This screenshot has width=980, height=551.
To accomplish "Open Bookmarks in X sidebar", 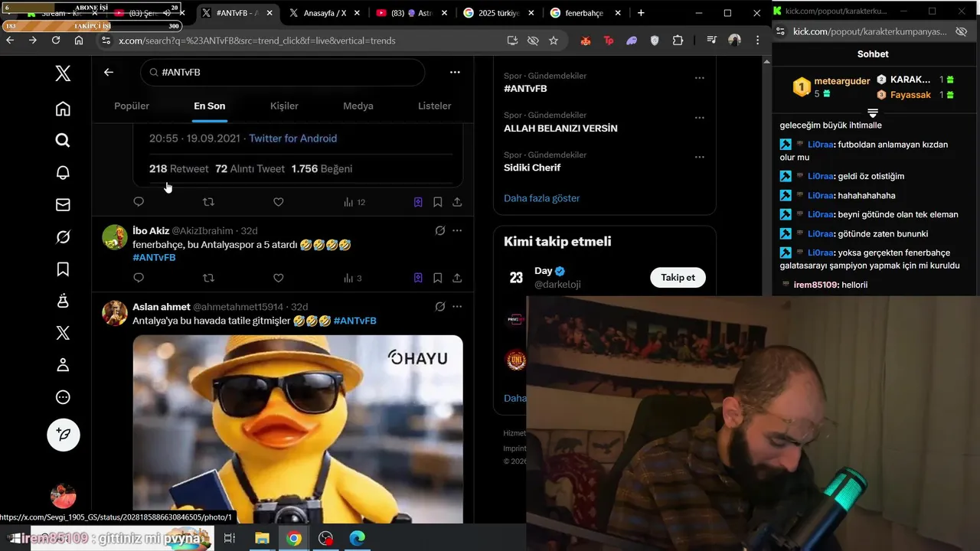I will [x=63, y=269].
